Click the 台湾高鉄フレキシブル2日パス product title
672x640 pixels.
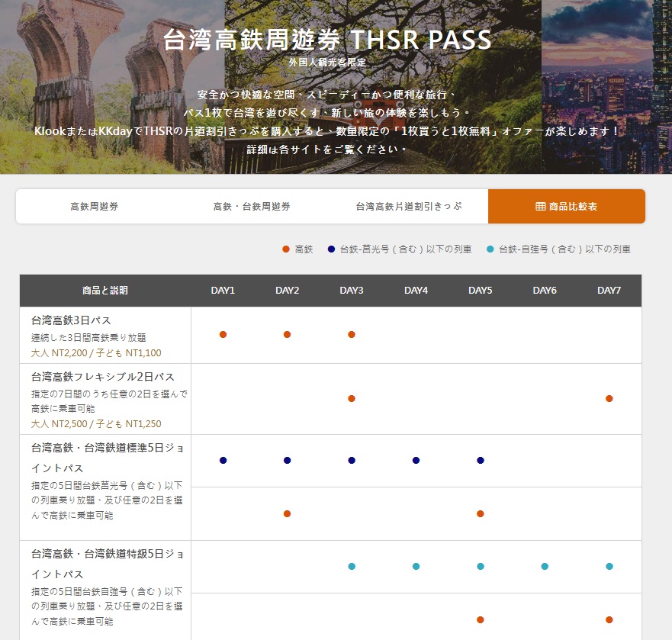pos(103,377)
